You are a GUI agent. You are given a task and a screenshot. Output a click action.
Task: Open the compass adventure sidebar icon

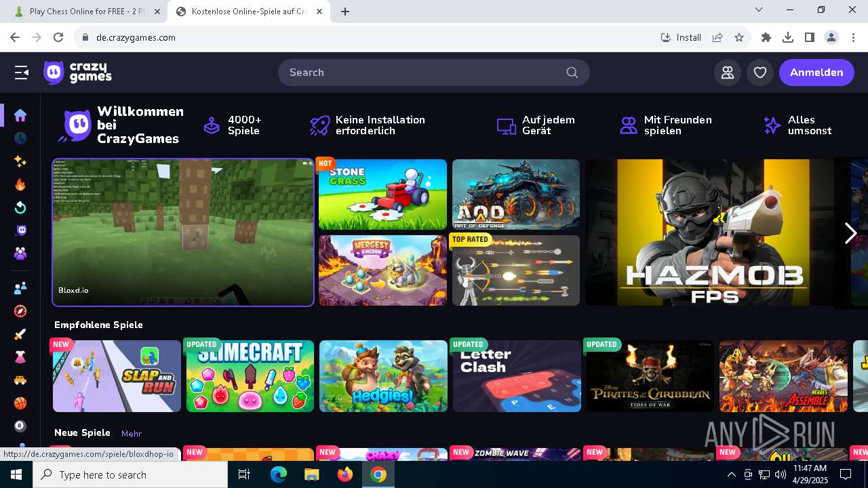point(20,311)
